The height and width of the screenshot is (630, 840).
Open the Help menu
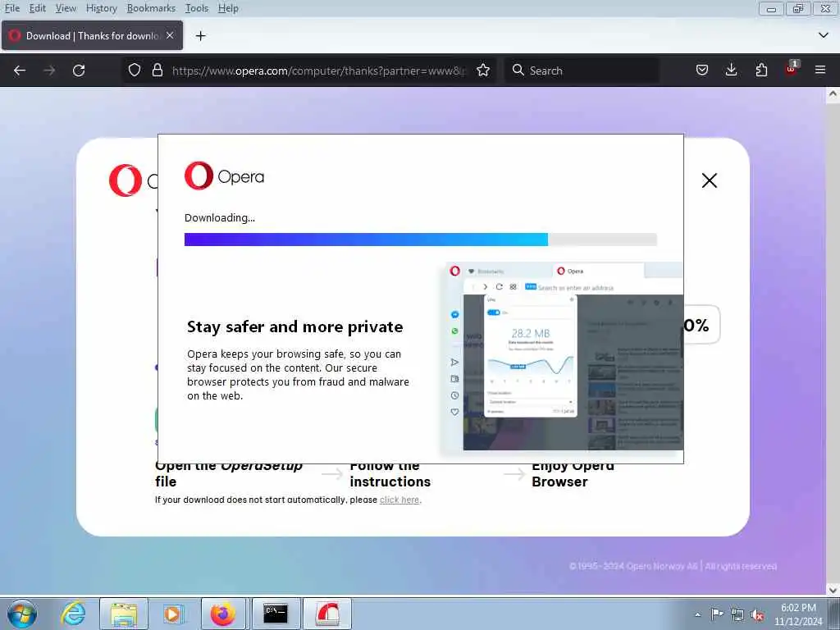click(x=228, y=8)
